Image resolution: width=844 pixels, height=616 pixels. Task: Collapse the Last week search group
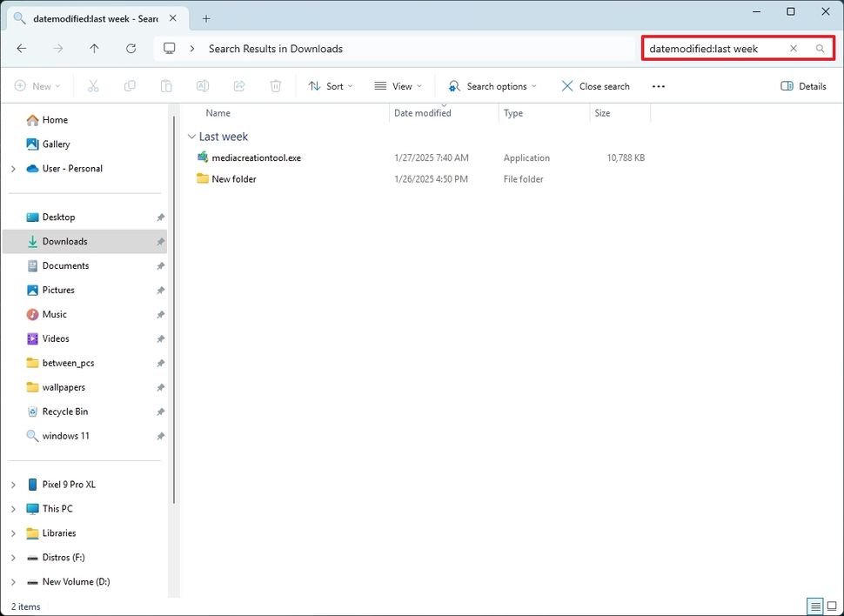pyautogui.click(x=191, y=137)
